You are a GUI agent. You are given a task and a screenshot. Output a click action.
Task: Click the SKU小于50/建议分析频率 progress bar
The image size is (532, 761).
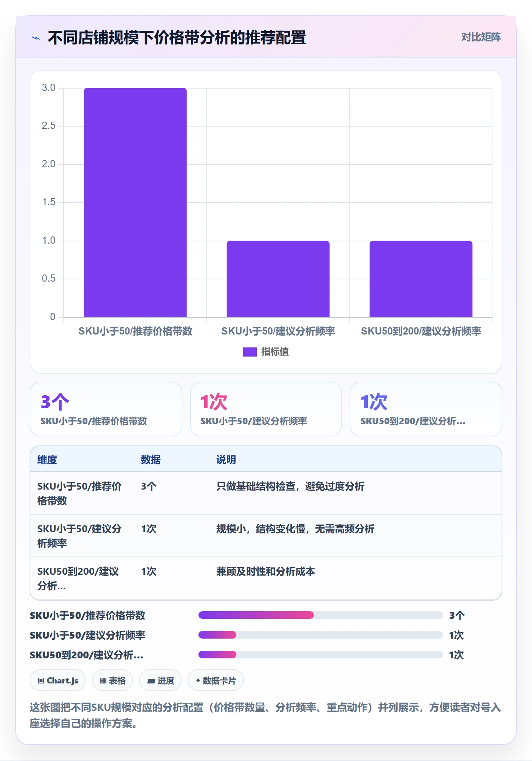click(320, 635)
